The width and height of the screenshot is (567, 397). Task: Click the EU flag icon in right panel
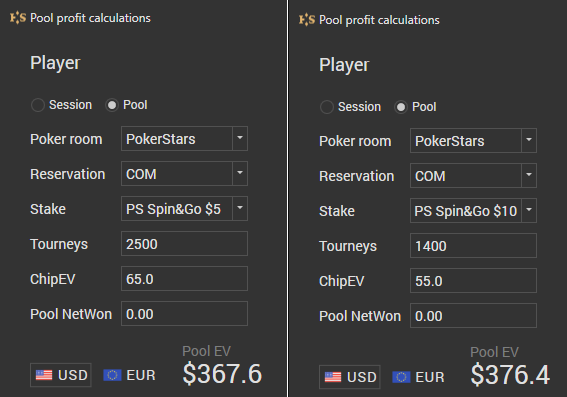tap(401, 377)
